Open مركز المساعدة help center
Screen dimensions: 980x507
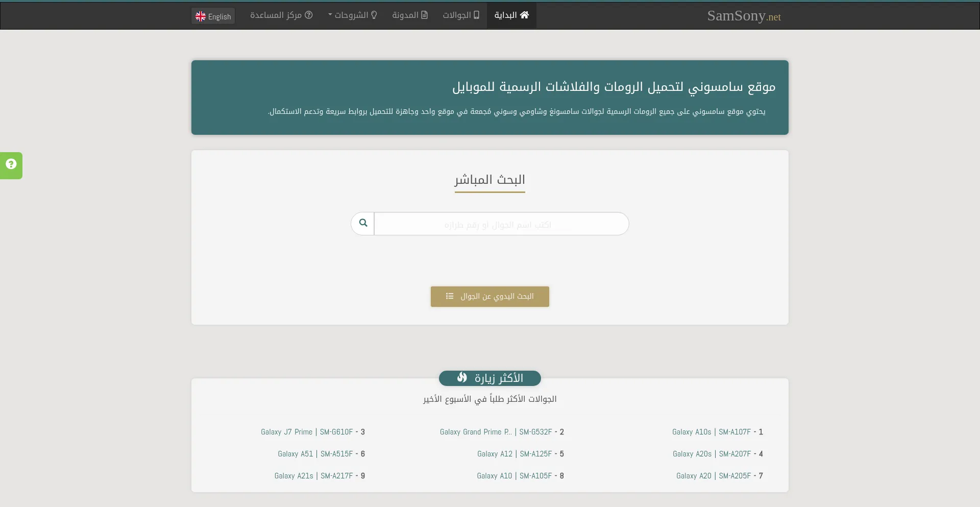[x=281, y=15]
